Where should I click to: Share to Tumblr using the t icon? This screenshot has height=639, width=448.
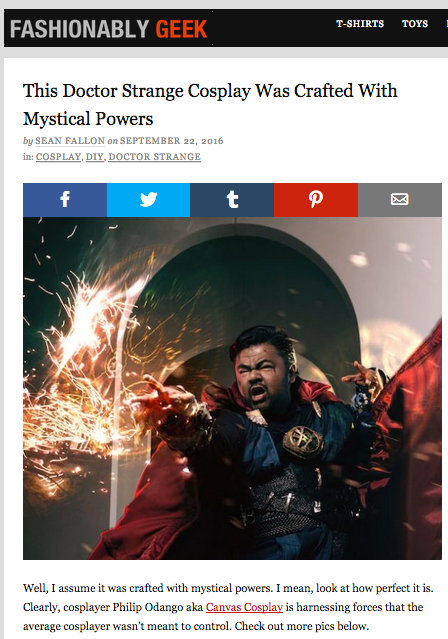232,200
